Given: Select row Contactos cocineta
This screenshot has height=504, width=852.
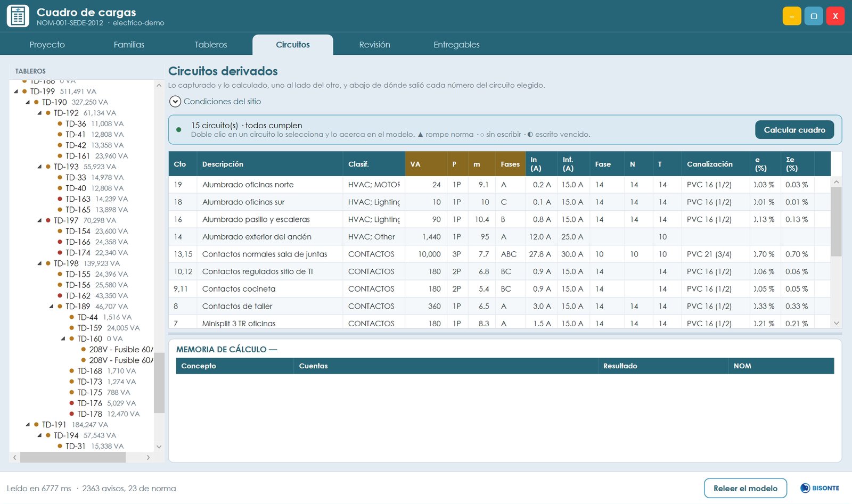Looking at the screenshot, I should (499, 289).
